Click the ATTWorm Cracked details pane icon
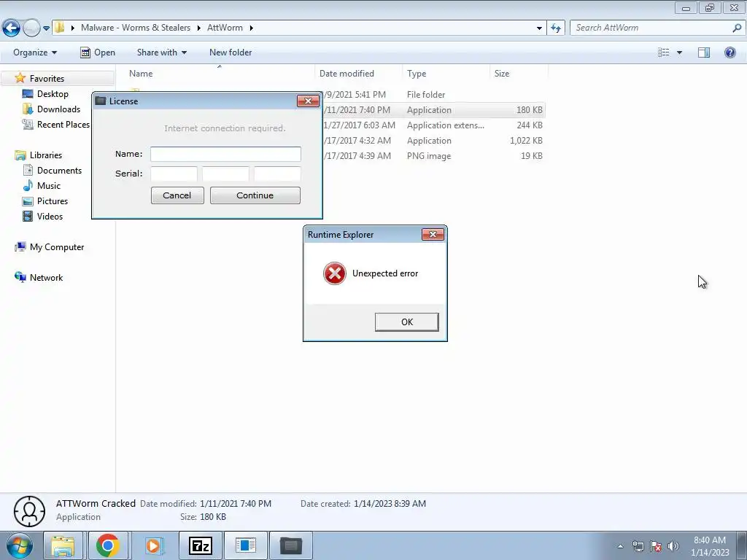 coord(29,511)
